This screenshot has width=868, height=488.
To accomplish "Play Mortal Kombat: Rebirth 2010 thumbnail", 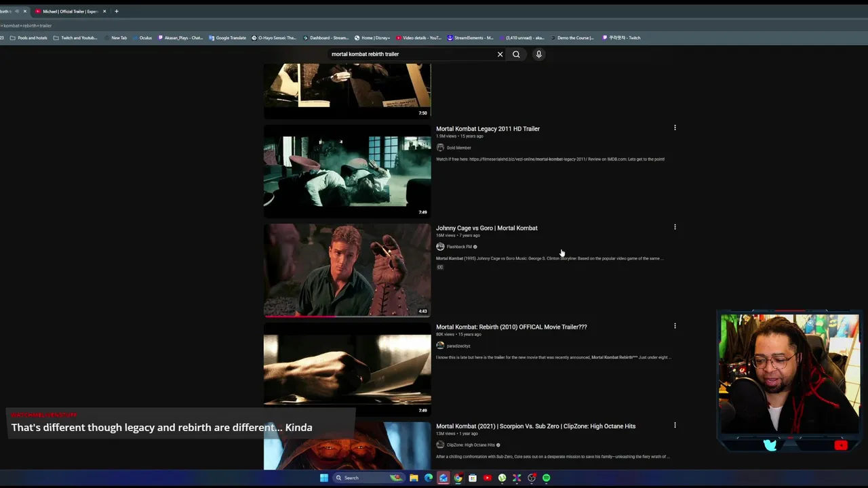I will 347,369.
